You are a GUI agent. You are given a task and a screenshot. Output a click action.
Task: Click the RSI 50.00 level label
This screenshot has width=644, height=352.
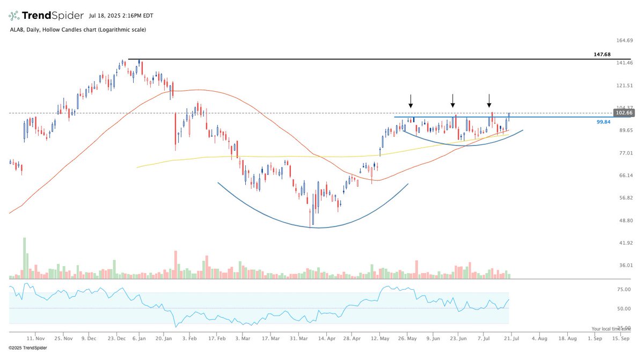[x=624, y=309]
